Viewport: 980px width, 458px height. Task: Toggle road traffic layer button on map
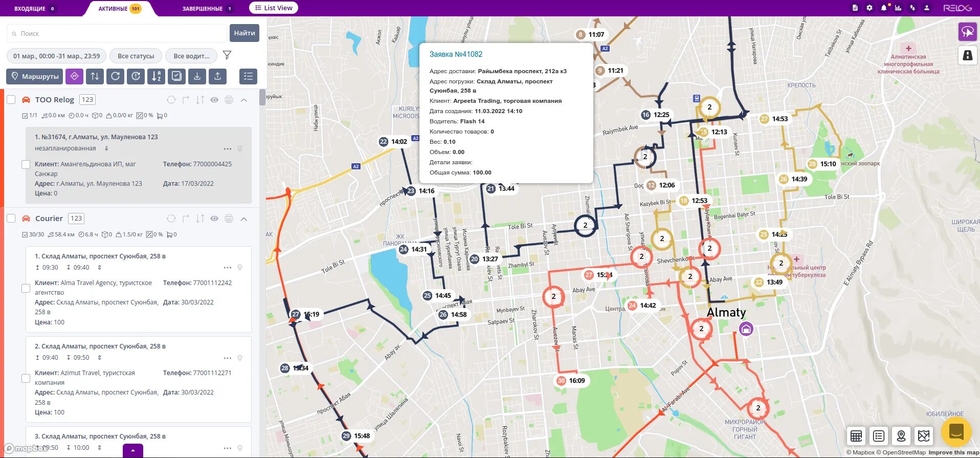coord(967,55)
